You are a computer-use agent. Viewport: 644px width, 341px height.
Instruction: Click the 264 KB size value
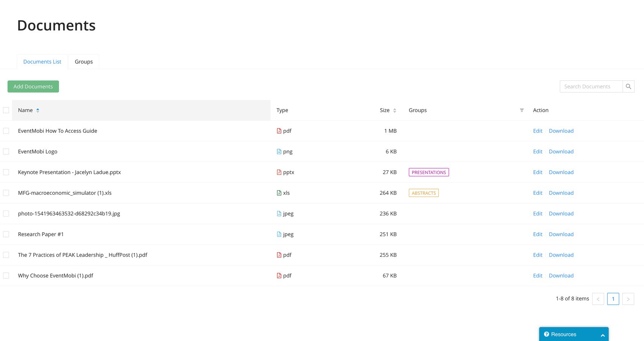click(388, 193)
